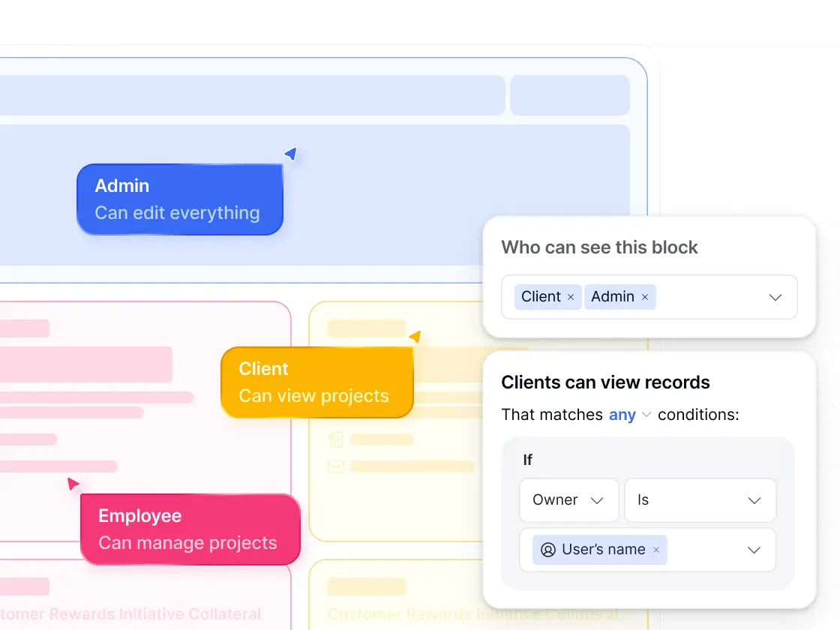The width and height of the screenshot is (840, 630).
Task: Click the conditions: text
Action: click(698, 415)
